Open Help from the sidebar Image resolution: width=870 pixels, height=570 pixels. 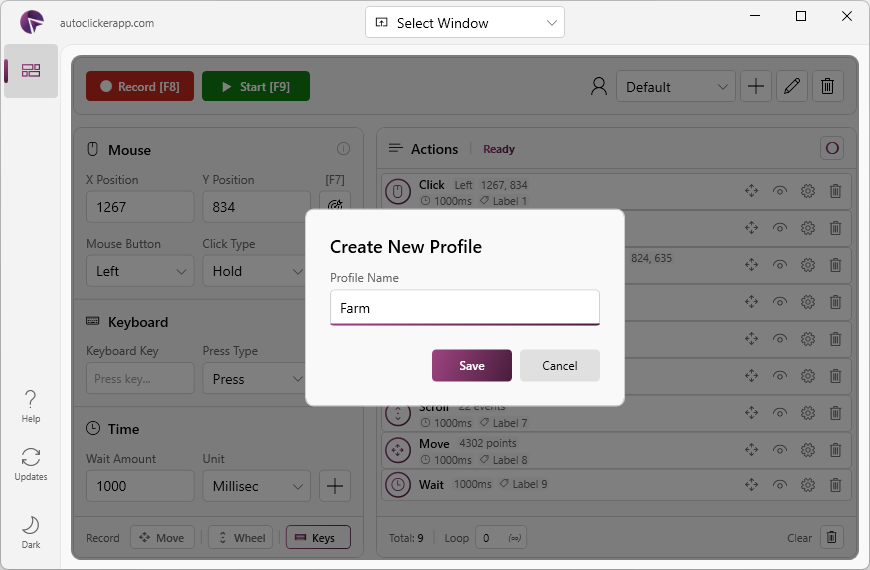31,407
